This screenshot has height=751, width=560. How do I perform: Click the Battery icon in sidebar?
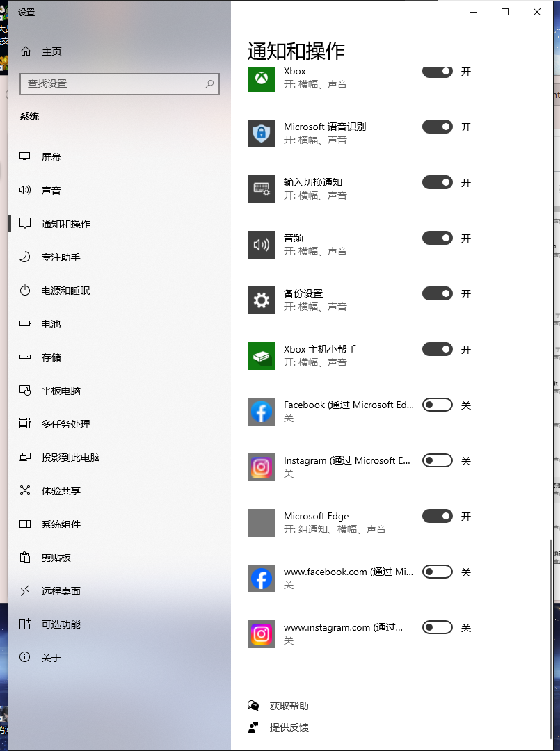(25, 324)
